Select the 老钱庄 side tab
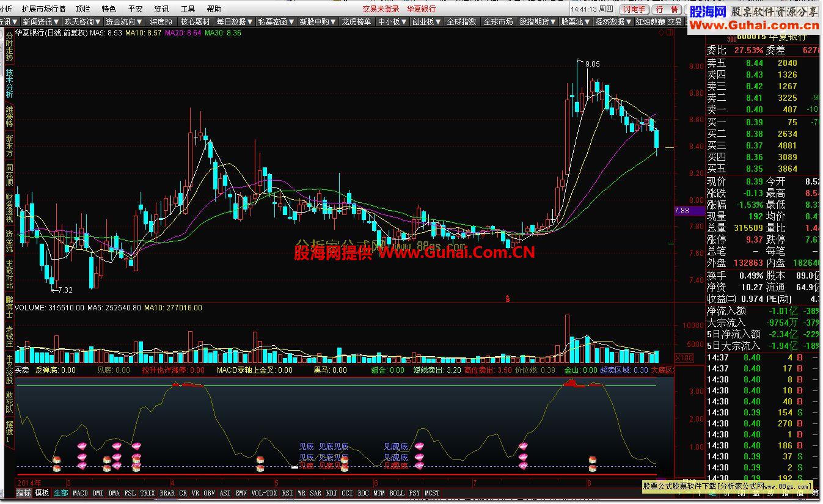Image resolution: width=823 pixels, height=504 pixels. tap(9, 337)
